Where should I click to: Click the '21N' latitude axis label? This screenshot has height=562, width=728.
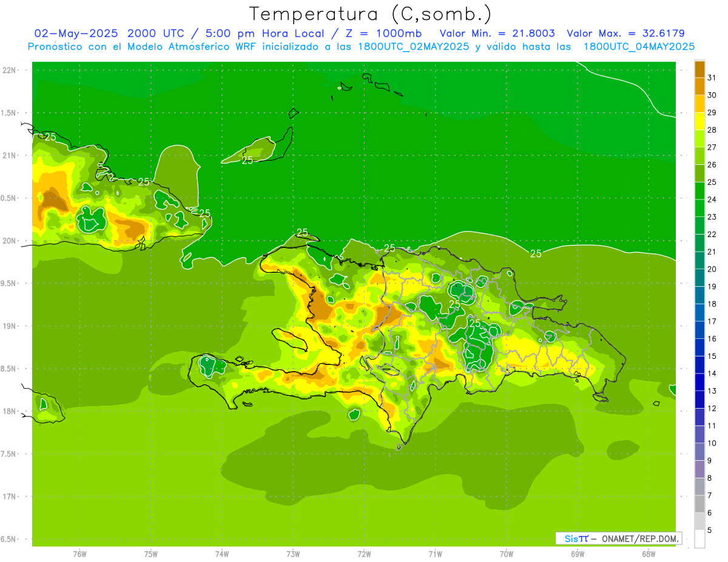(9, 156)
